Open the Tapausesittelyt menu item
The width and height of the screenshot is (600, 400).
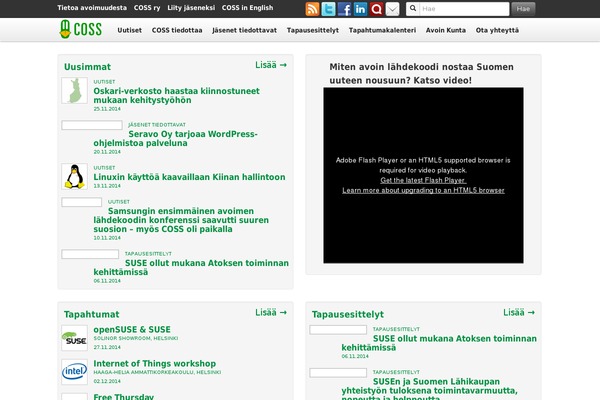pos(313,30)
